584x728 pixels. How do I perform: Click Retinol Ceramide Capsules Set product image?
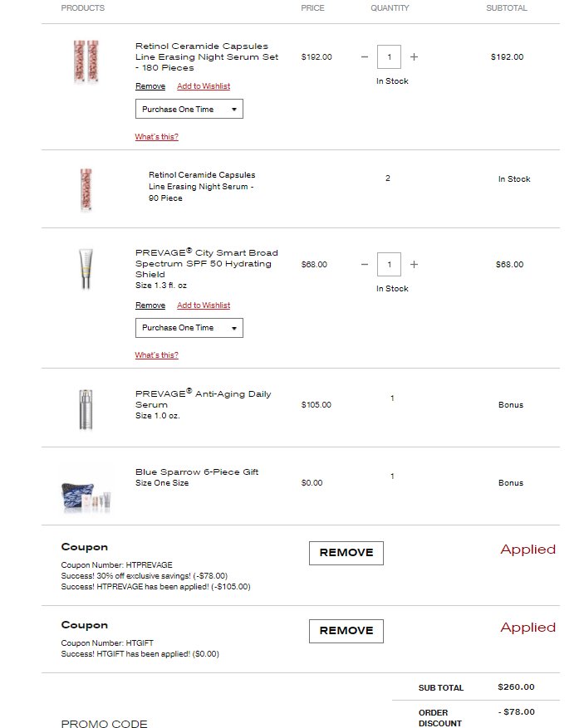(86, 61)
